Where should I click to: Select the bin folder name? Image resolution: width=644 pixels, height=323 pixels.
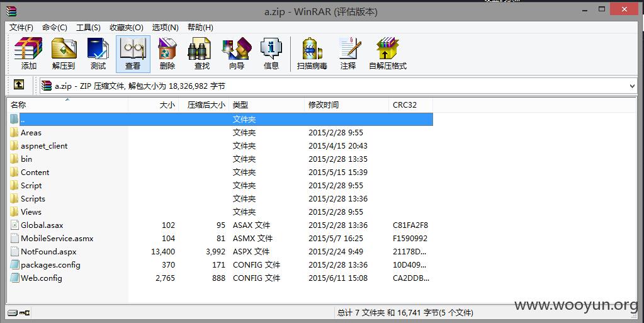point(26,159)
